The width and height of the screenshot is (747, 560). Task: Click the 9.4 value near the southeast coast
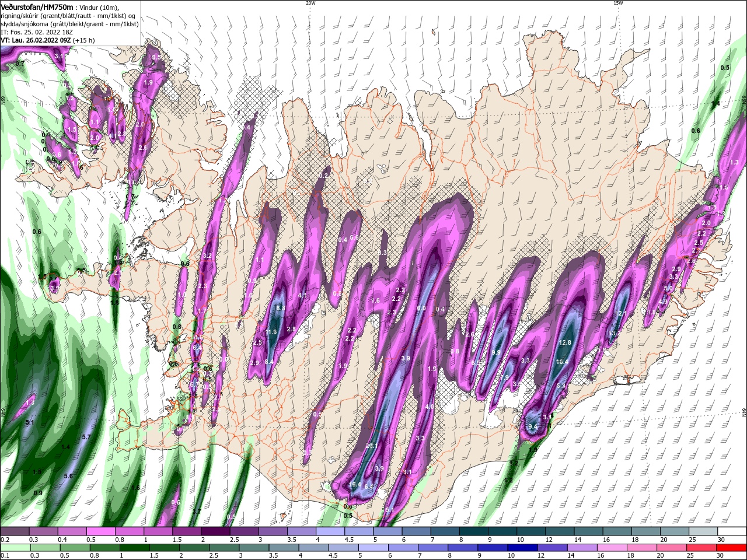pyautogui.click(x=532, y=427)
